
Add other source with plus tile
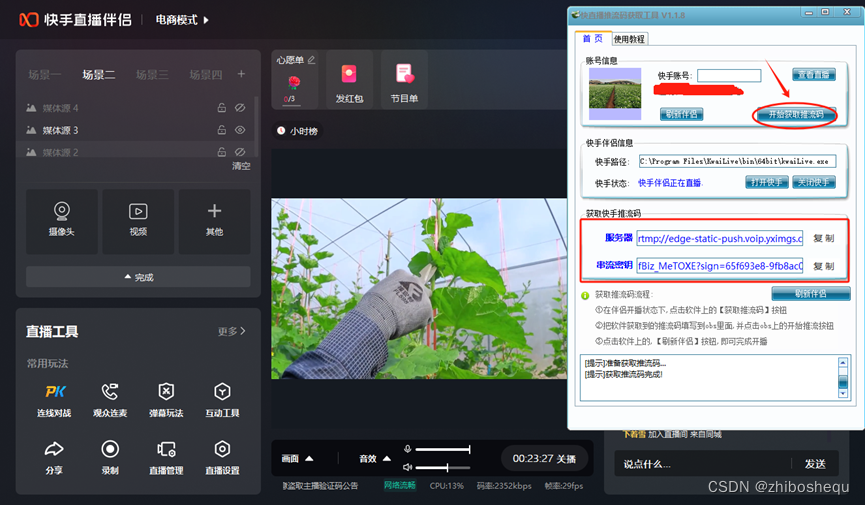pyautogui.click(x=214, y=221)
